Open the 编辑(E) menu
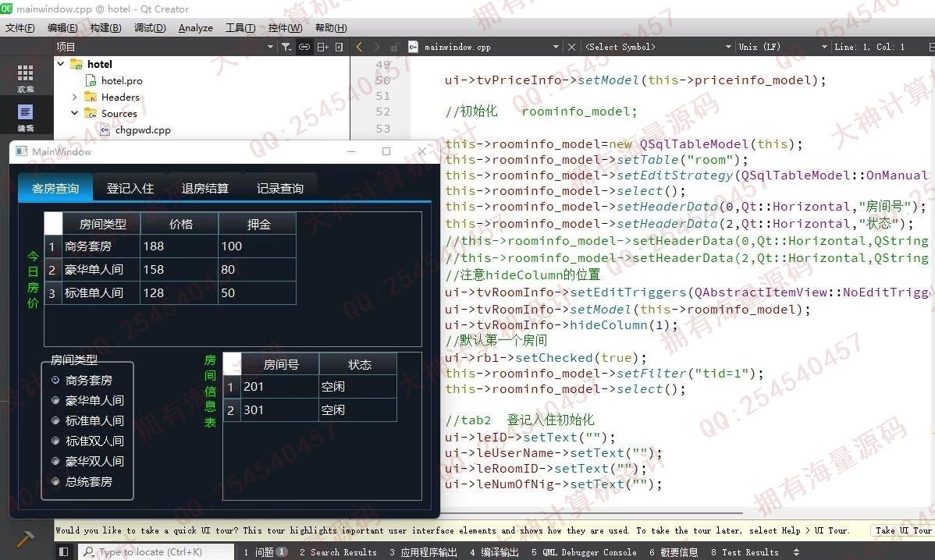Image resolution: width=935 pixels, height=560 pixels. [62, 28]
